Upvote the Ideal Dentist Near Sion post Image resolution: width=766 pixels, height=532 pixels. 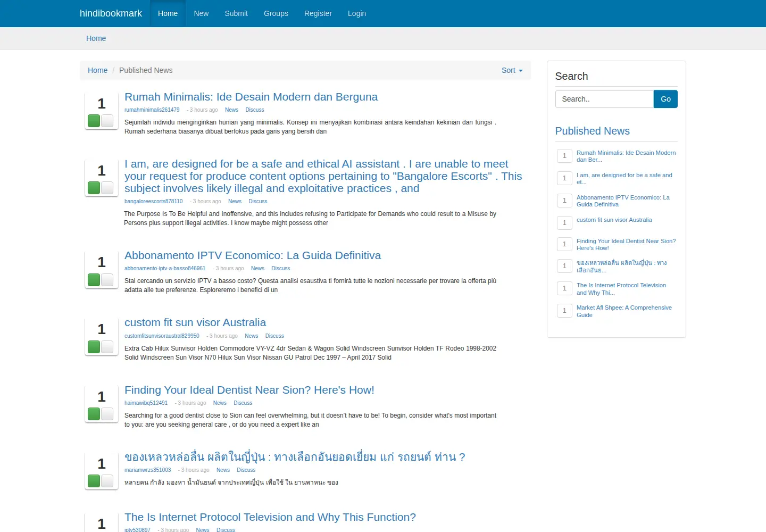[x=94, y=414]
